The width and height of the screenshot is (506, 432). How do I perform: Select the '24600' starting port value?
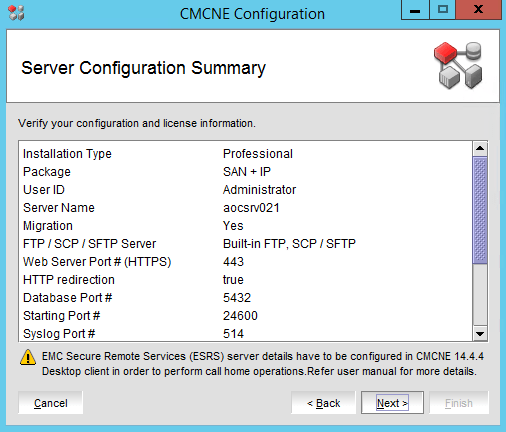[x=240, y=316]
